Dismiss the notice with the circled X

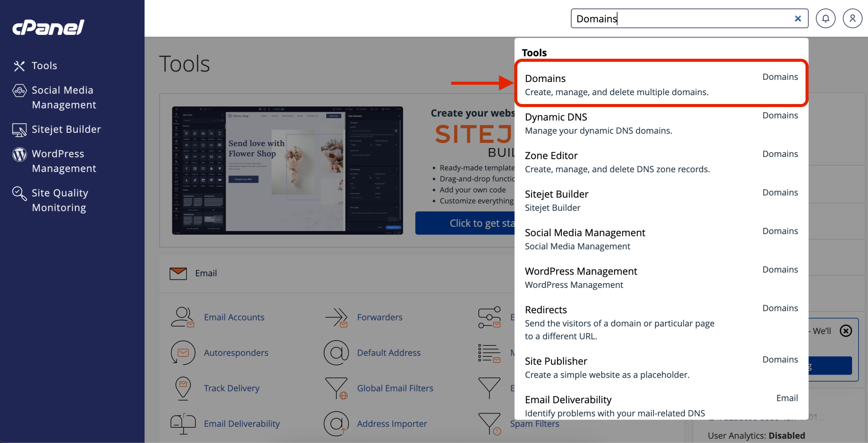point(846,331)
